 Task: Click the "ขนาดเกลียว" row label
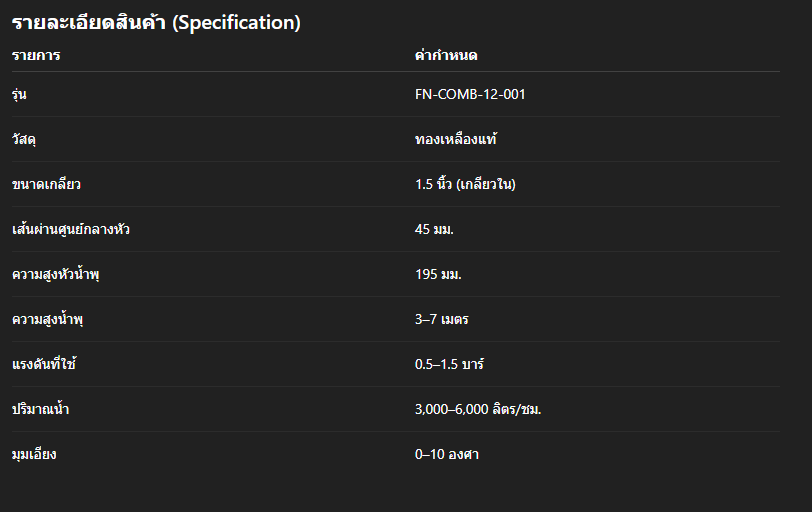(46, 185)
